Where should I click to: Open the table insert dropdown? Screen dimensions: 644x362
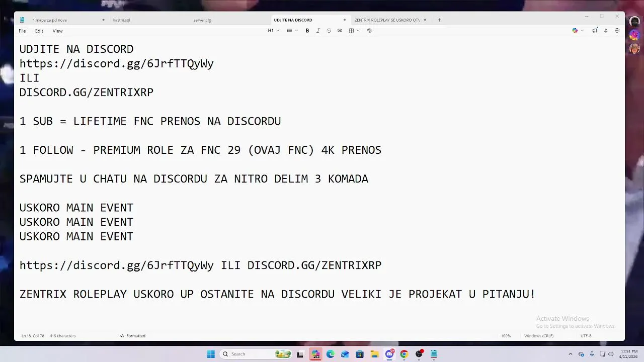point(354,31)
